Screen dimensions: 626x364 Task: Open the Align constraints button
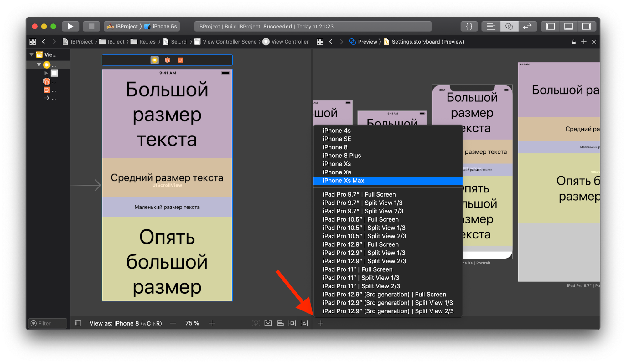280,323
